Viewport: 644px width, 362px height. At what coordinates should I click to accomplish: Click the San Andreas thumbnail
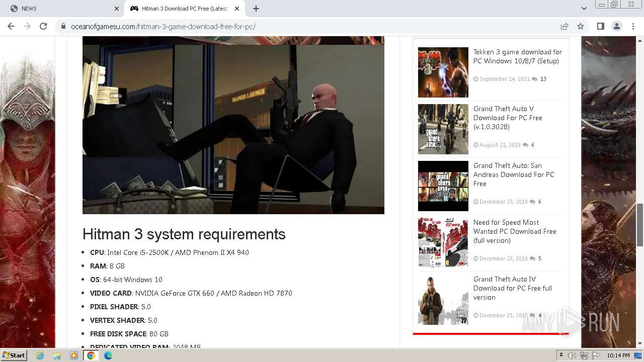(x=443, y=186)
